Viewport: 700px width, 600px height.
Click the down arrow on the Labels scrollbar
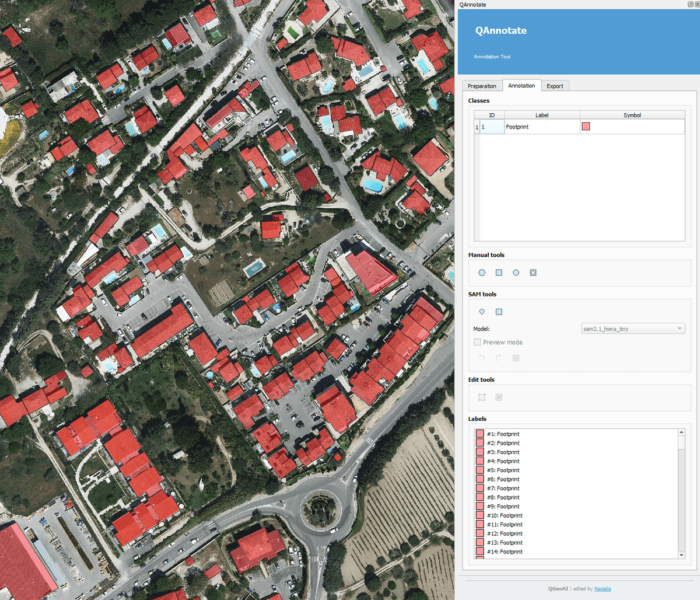click(x=680, y=556)
